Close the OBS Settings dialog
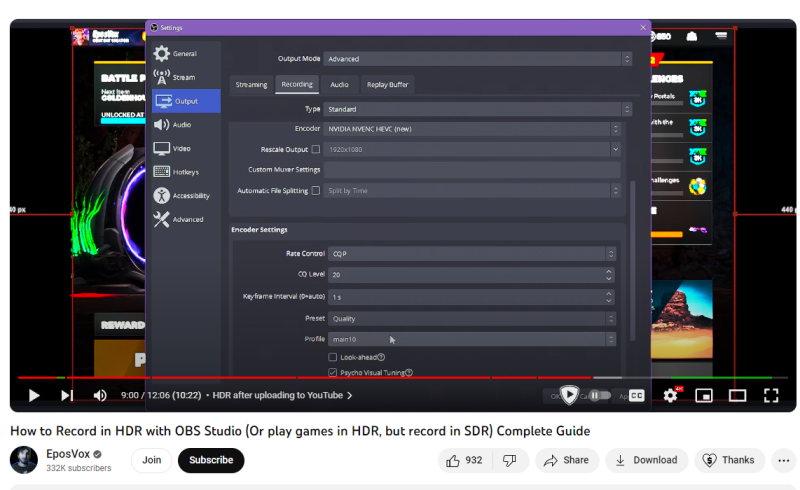 point(643,28)
